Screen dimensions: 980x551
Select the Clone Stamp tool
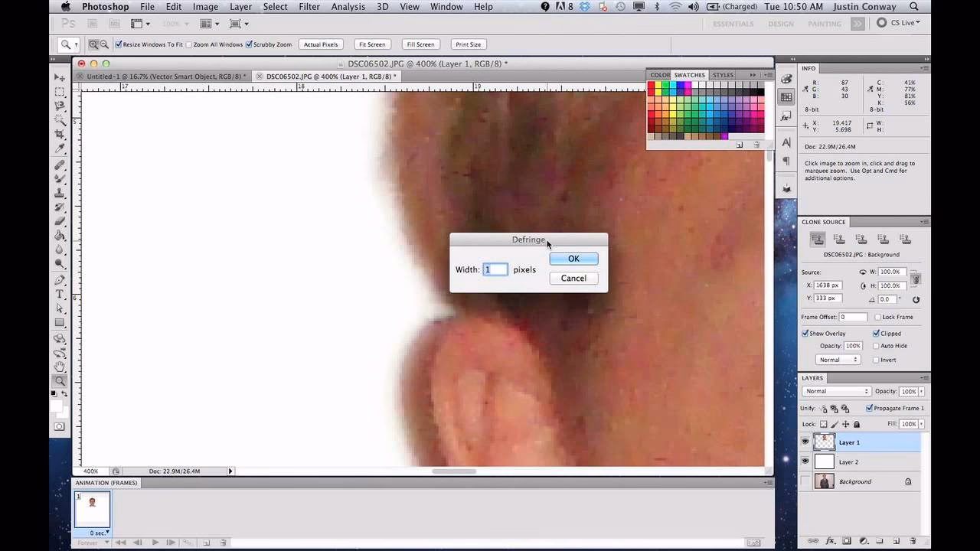click(60, 192)
